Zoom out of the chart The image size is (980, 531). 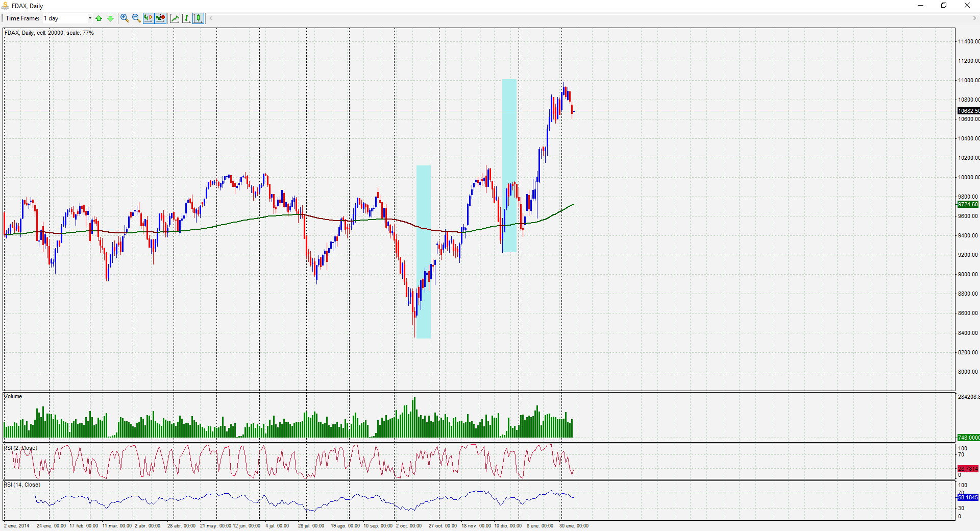click(x=136, y=18)
